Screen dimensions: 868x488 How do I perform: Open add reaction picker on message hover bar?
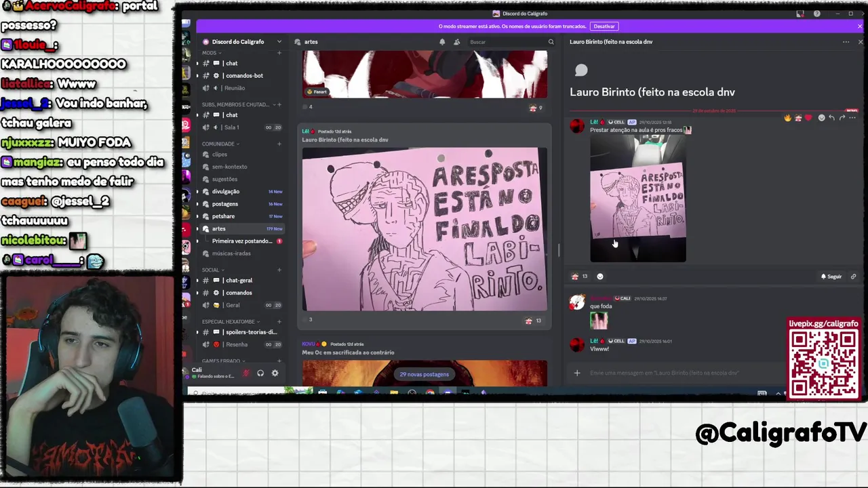click(821, 118)
